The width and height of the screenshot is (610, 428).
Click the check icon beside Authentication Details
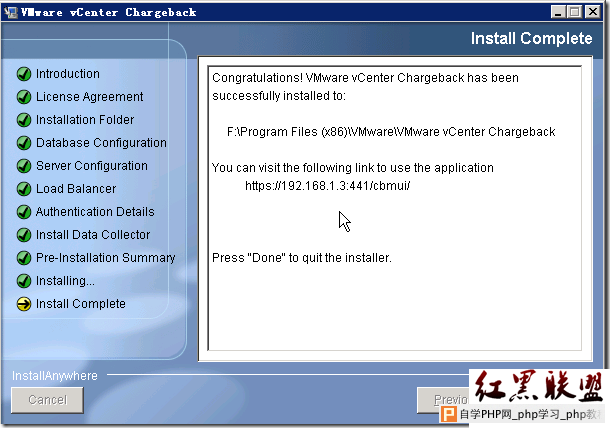coord(24,212)
